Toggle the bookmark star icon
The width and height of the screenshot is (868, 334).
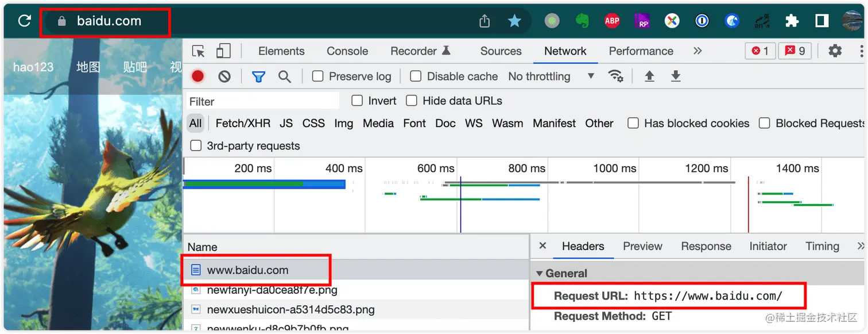514,21
